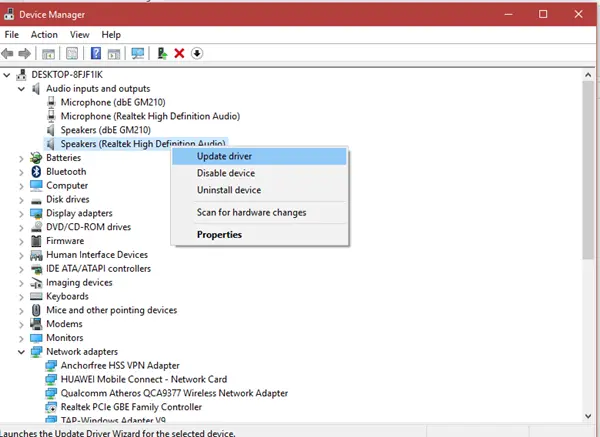Expand the Display adapters category

point(21,214)
